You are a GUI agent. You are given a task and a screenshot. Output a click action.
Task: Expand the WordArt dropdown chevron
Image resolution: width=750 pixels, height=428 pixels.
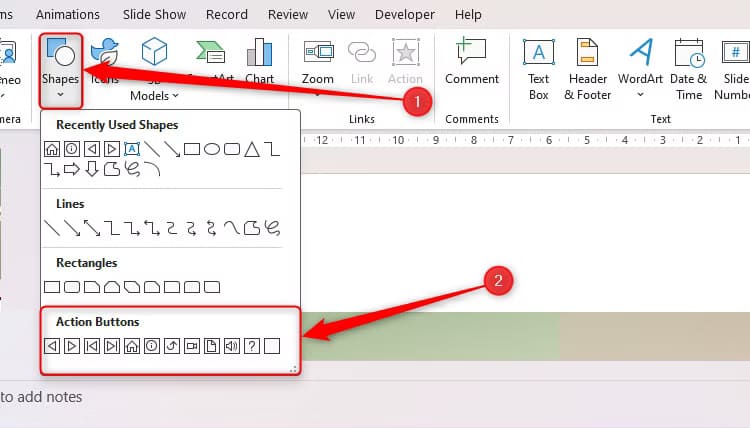[x=640, y=95]
